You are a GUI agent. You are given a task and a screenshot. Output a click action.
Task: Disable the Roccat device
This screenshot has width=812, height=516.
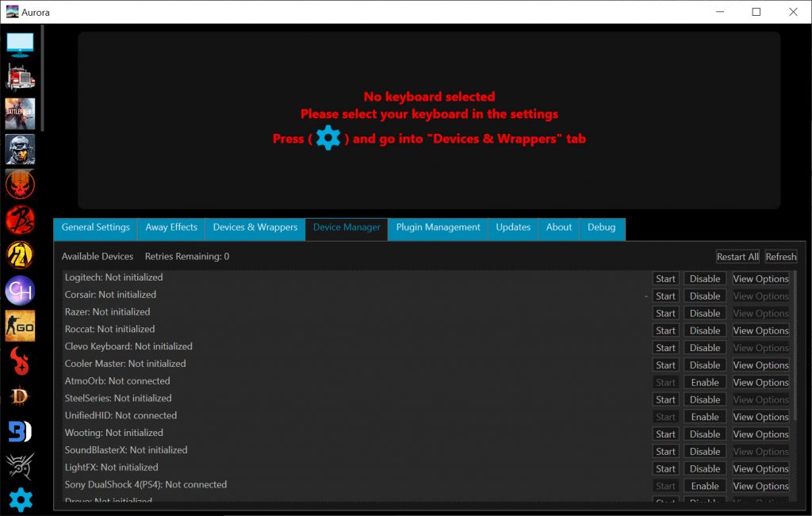pyautogui.click(x=705, y=331)
